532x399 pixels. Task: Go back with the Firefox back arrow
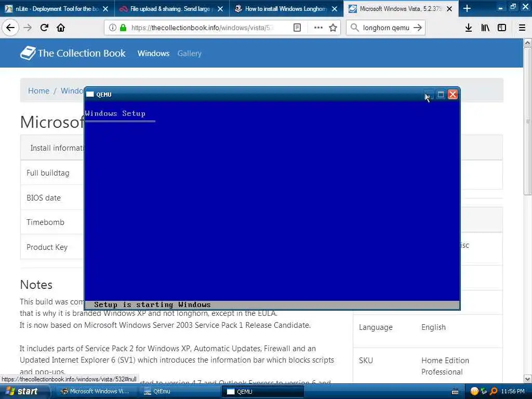10,28
